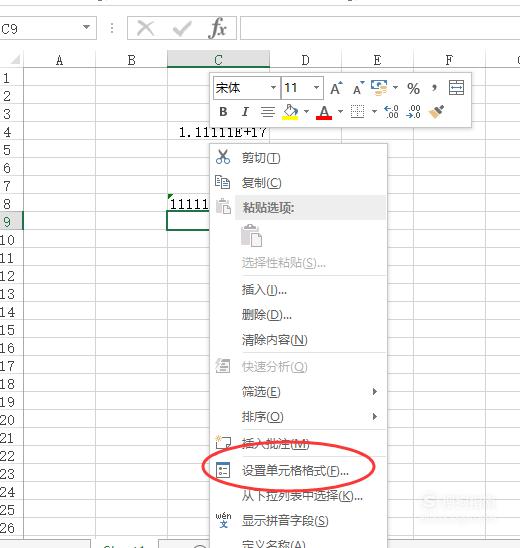Toggle Italic in the mini toolbar

tap(245, 112)
